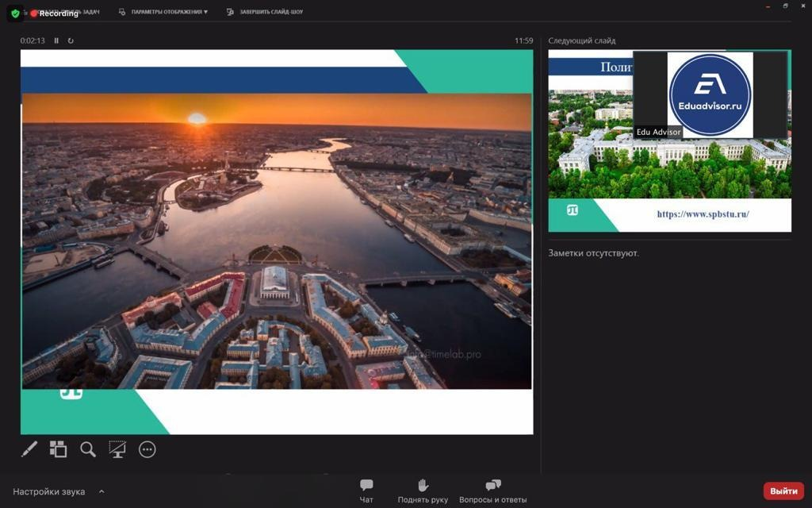
Task: Click the Заметки отсутствуют notes text
Action: [593, 253]
